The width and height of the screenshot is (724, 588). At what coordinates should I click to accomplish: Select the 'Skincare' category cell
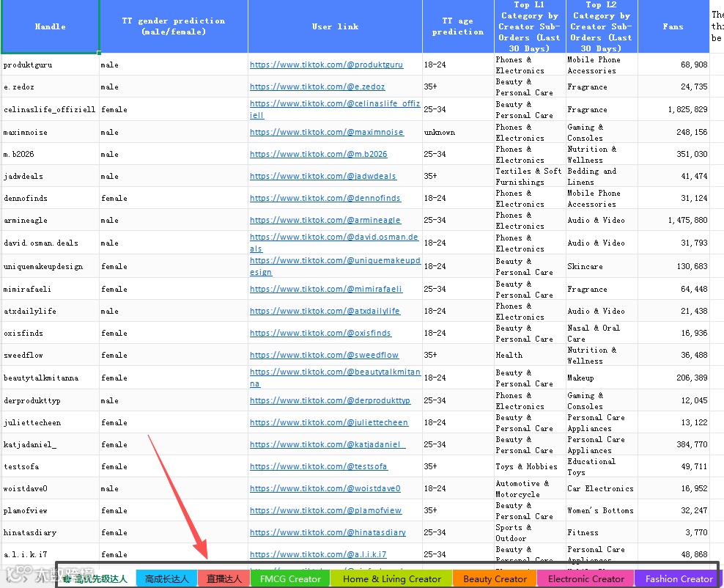602,266
